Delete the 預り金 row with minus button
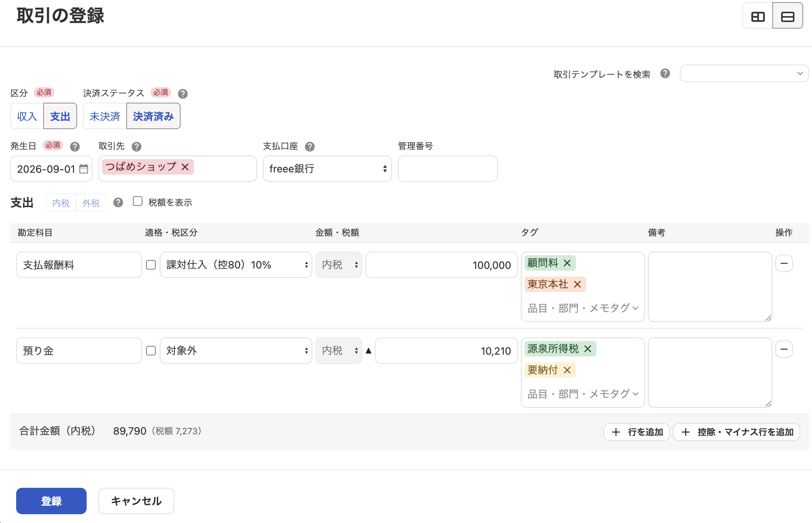This screenshot has height=523, width=812. point(784,349)
